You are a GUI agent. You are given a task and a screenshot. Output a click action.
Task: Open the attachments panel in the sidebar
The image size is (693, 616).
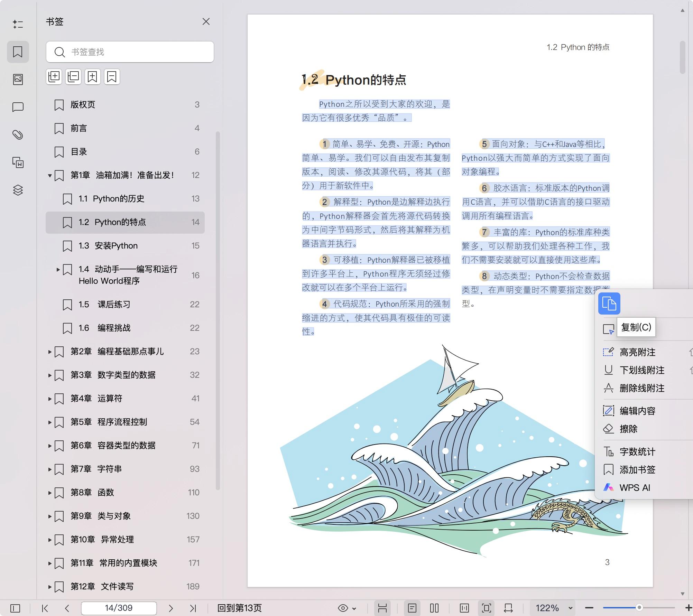coord(18,135)
